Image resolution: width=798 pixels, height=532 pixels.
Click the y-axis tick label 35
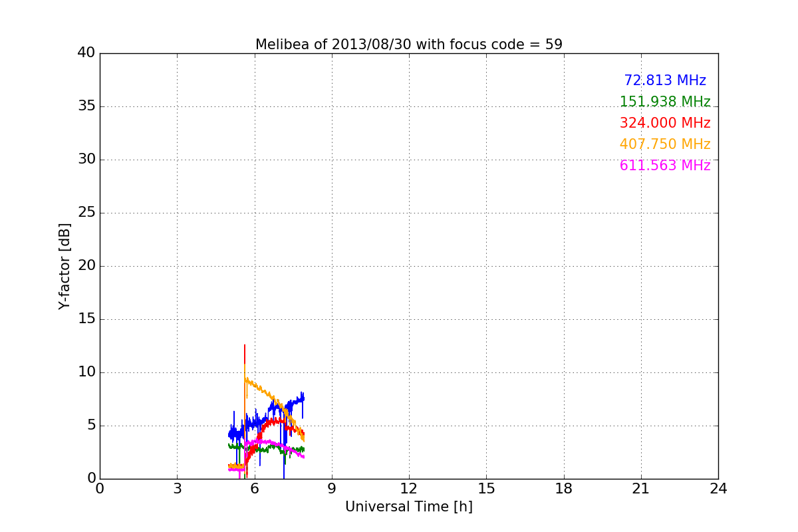tap(86, 106)
